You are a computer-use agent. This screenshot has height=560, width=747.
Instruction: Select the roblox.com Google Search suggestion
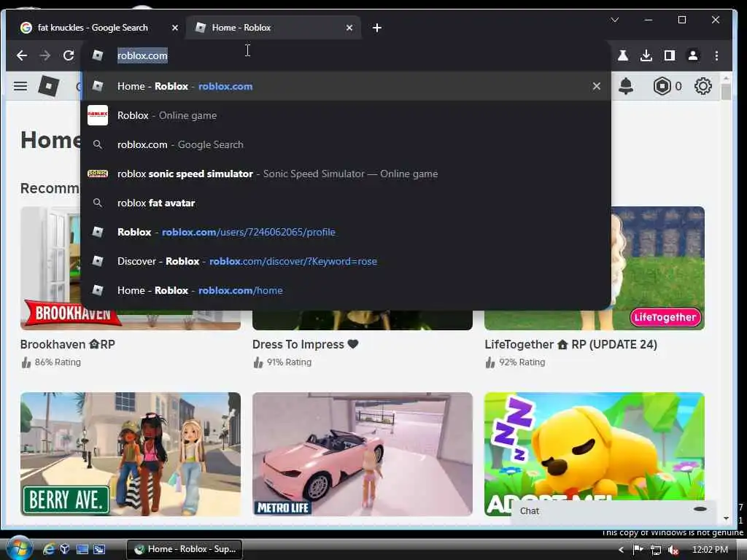(345, 144)
